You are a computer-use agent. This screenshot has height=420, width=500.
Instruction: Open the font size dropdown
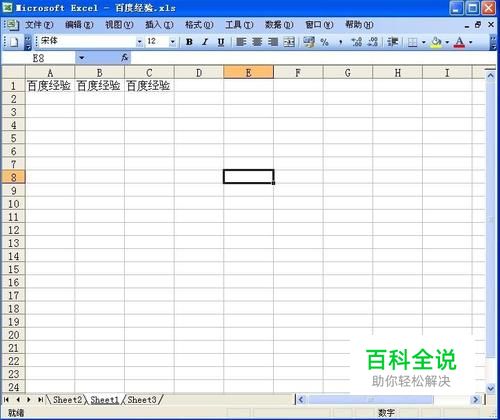pos(173,42)
